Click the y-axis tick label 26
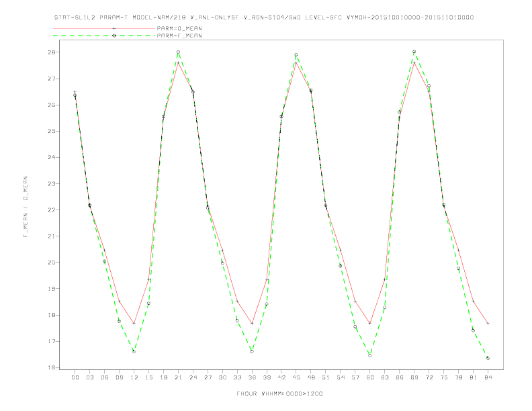The height and width of the screenshot is (411, 532). [x=52, y=105]
